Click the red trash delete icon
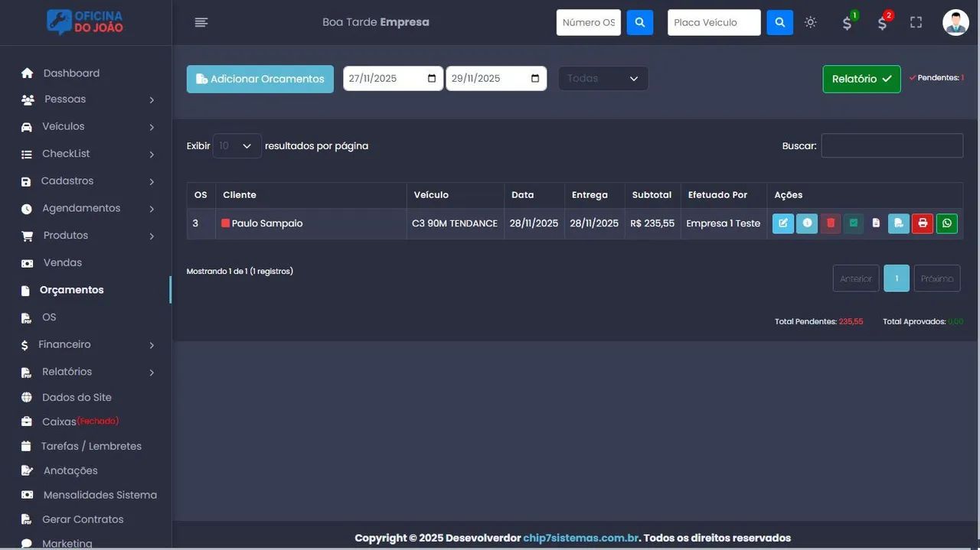This screenshot has width=980, height=550. (x=831, y=223)
